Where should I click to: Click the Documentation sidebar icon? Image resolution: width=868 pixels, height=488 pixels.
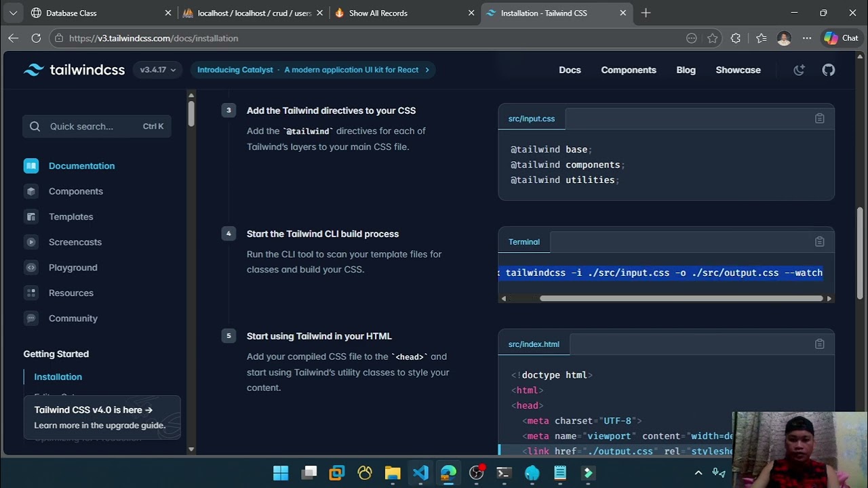[x=31, y=166]
